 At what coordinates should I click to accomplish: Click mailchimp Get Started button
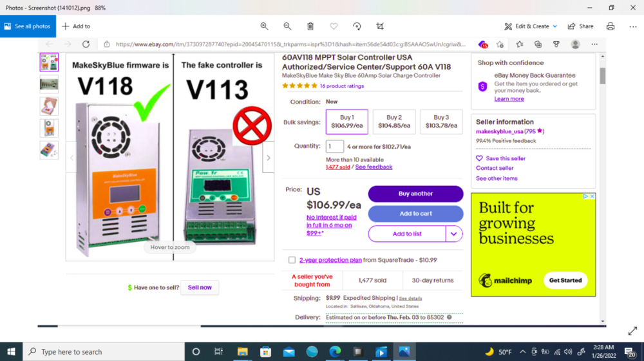point(565,281)
